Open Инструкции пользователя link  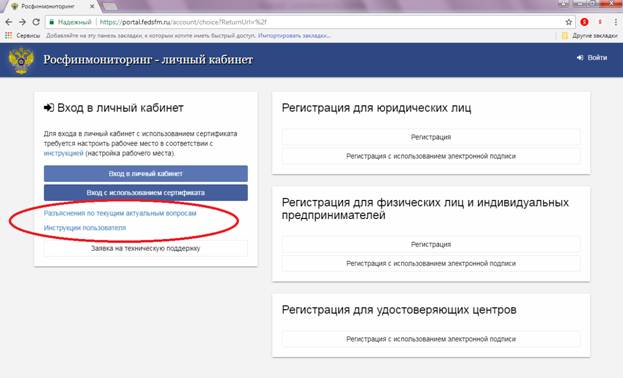click(x=85, y=228)
